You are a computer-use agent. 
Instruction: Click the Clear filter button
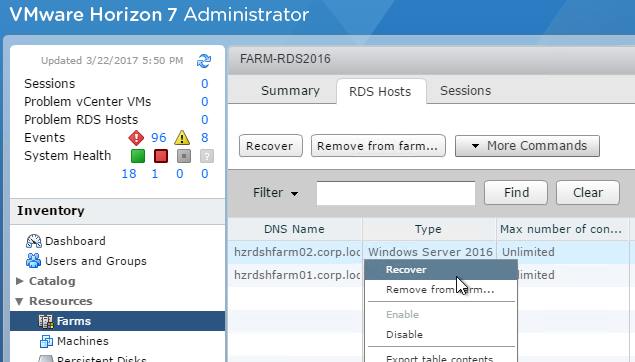tap(588, 193)
